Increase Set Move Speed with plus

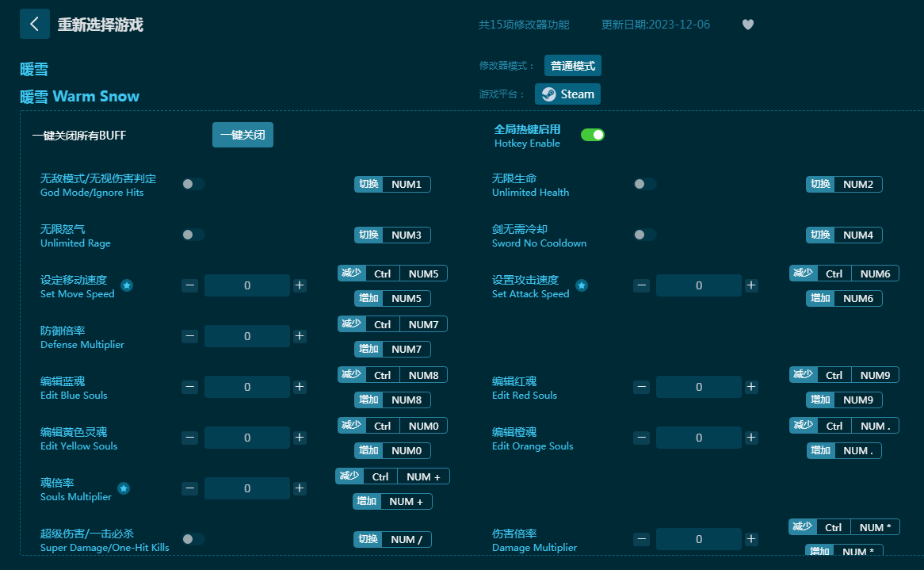pyautogui.click(x=300, y=285)
